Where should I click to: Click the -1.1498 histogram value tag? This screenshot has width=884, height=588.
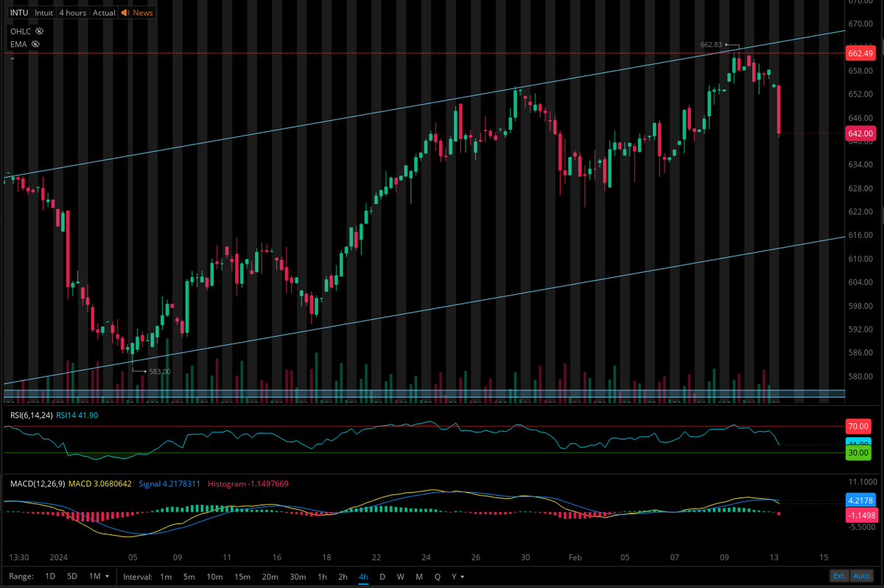[860, 515]
